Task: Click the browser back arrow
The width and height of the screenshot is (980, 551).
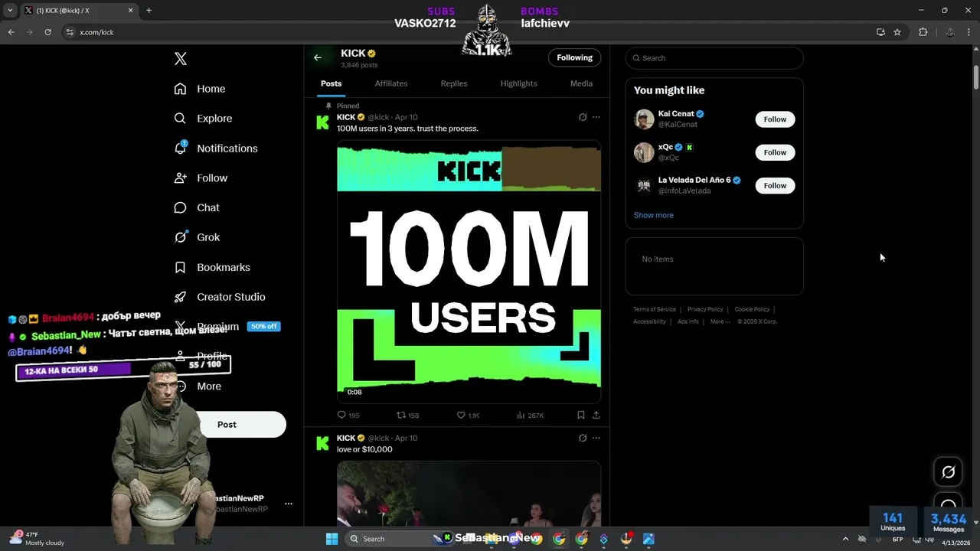Action: 11,32
